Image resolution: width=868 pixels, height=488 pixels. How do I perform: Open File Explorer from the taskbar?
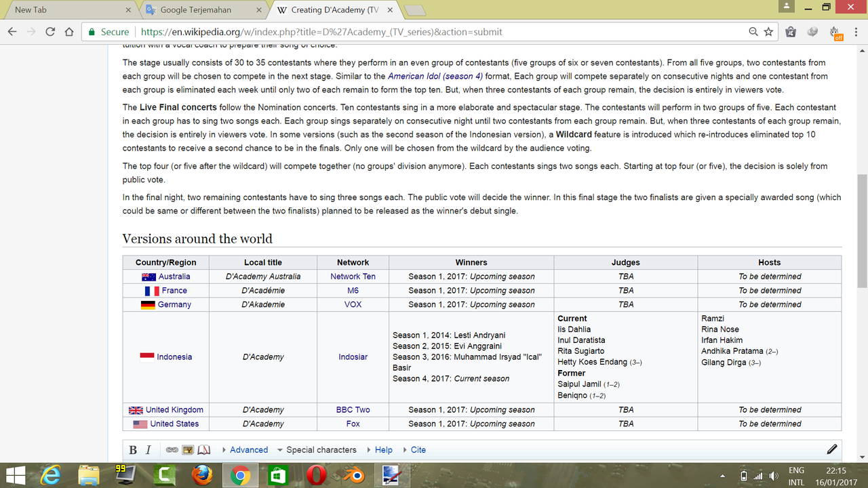[88, 474]
